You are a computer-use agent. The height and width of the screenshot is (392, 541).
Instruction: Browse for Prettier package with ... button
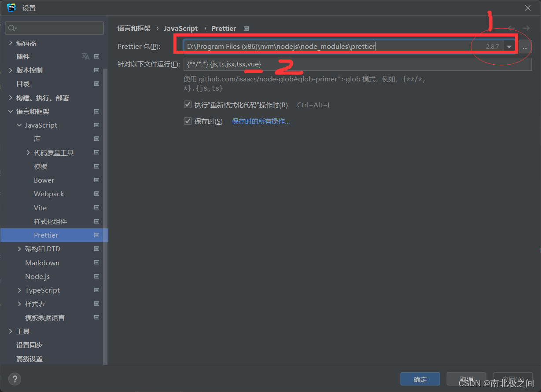(525, 47)
